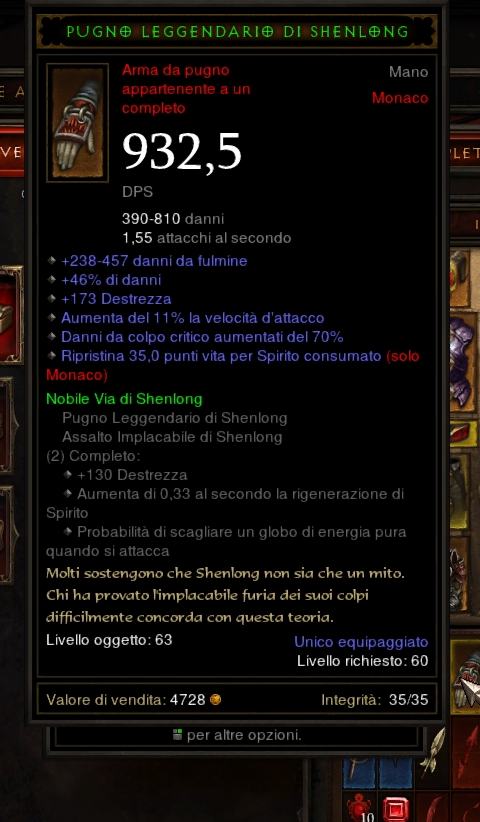Click the '+238-457 danni da fulmine' property

coord(154,261)
